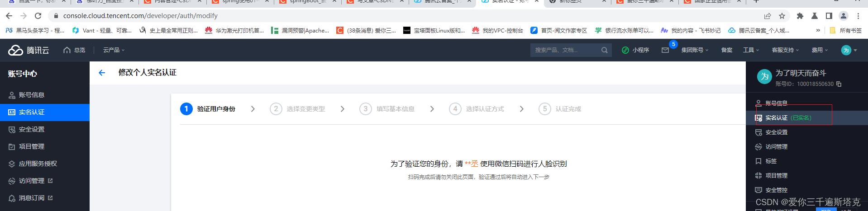Open 标签 in account dropdown panel
The image size is (868, 211).
tap(807, 161)
